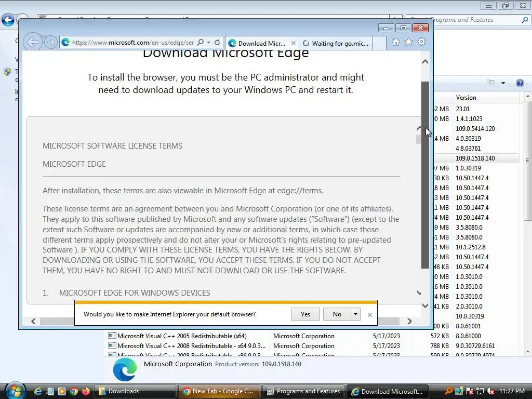
Task: Click the Programs and Features search icon
Action: tap(525, 20)
